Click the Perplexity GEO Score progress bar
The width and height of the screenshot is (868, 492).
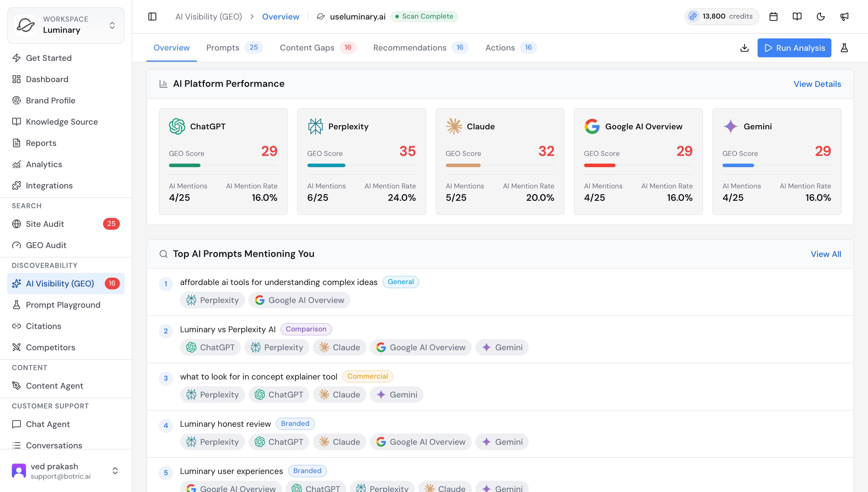click(361, 166)
